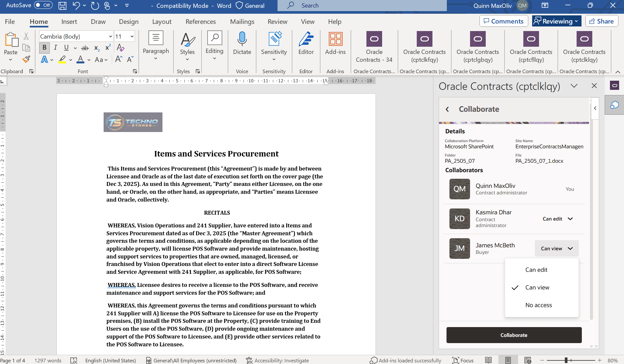Click the black Collaborate button
Image resolution: width=624 pixels, height=364 pixels.
(514, 335)
